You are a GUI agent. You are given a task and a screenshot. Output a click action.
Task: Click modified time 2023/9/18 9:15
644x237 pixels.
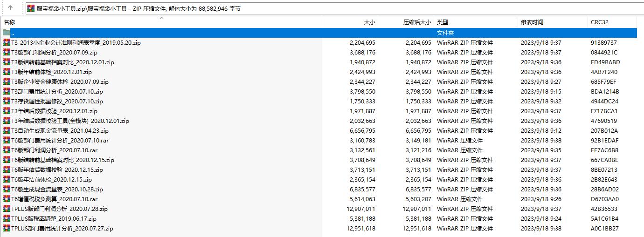click(541, 91)
